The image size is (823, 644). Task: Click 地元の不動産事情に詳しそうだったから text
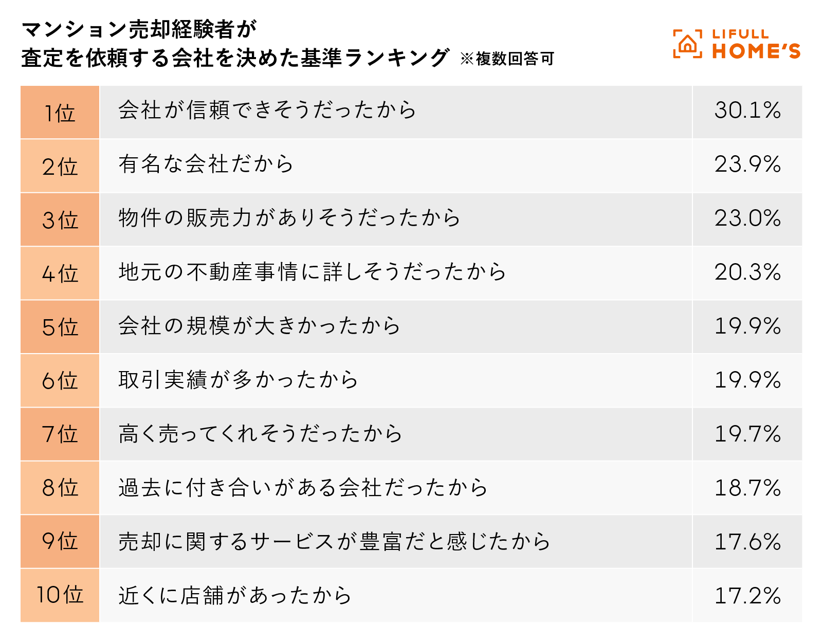point(313,272)
